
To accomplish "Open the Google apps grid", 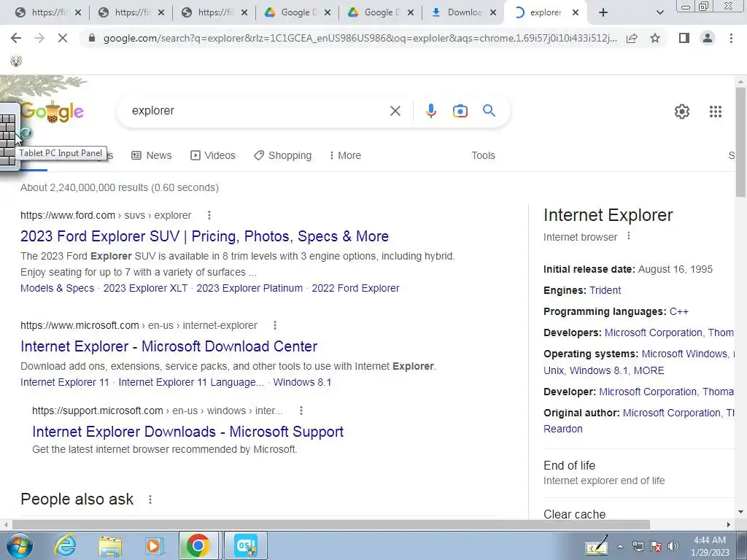I will coord(715,112).
